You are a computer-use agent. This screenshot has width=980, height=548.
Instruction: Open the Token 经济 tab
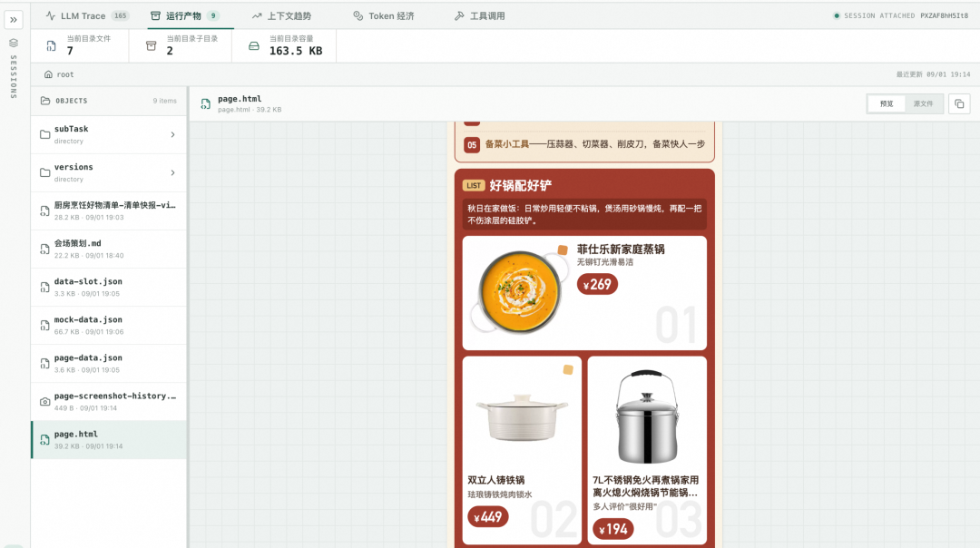tap(383, 15)
